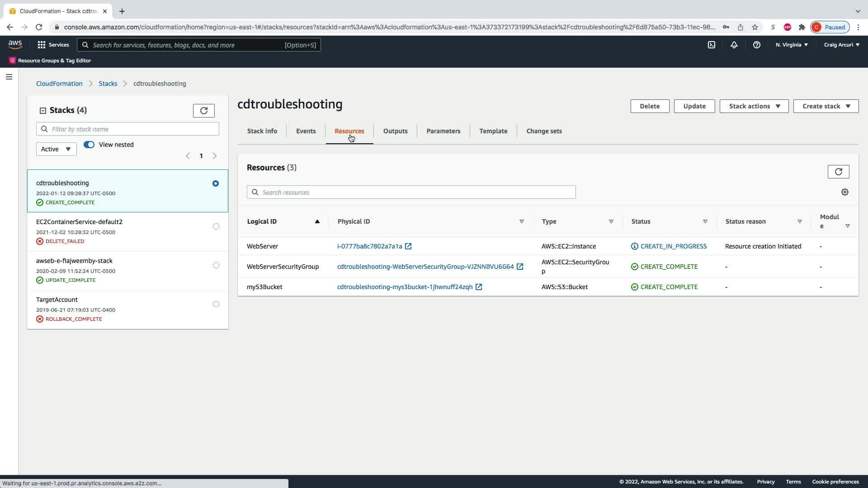Toggle the View nested switch

89,145
